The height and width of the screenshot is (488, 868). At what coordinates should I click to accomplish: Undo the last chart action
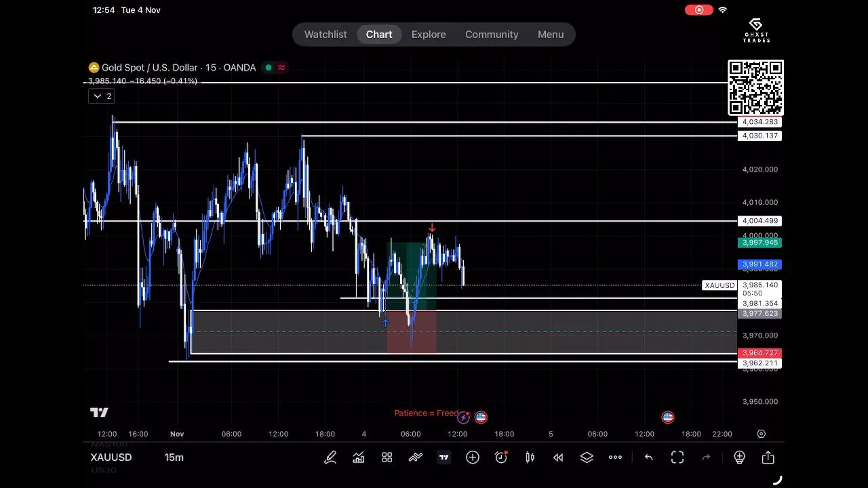pos(649,457)
